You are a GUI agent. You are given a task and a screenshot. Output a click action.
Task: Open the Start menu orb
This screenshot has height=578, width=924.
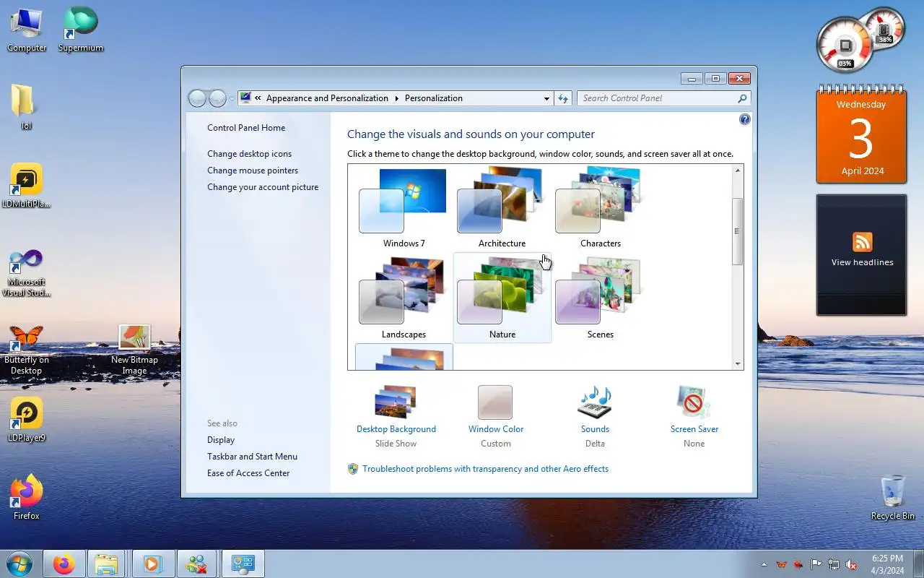tap(19, 564)
